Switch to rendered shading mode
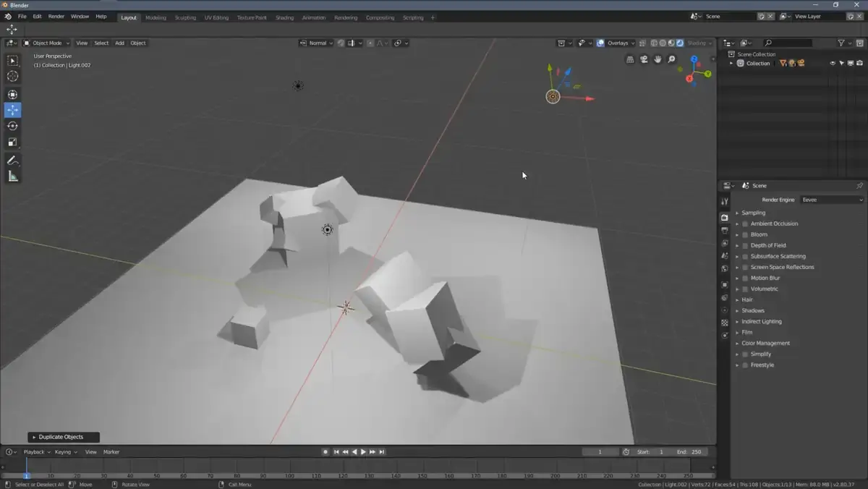The width and height of the screenshot is (868, 489). point(680,43)
